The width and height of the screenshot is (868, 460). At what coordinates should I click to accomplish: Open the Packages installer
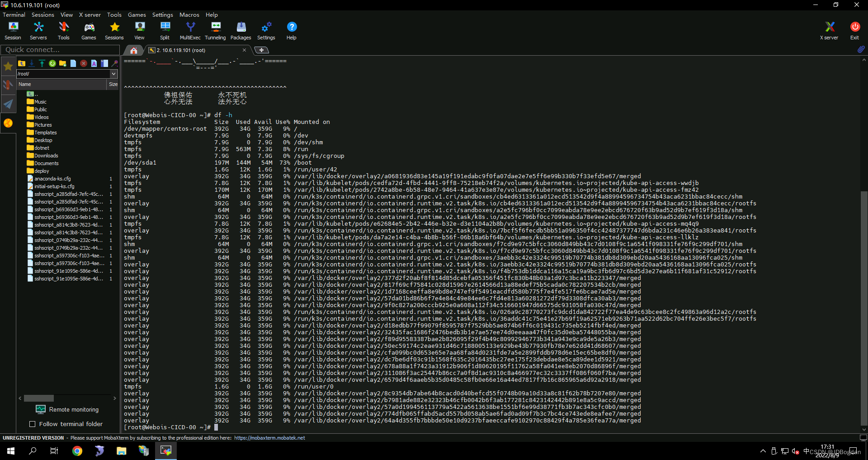(x=241, y=30)
